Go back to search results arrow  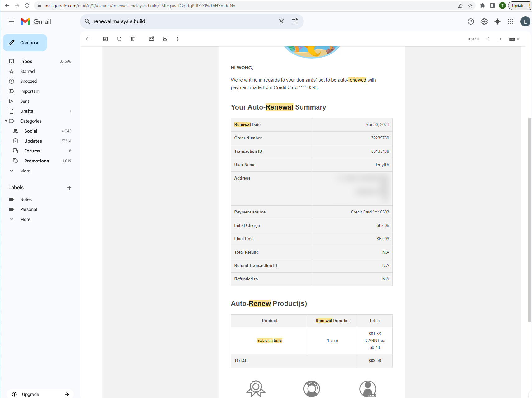pyautogui.click(x=88, y=39)
